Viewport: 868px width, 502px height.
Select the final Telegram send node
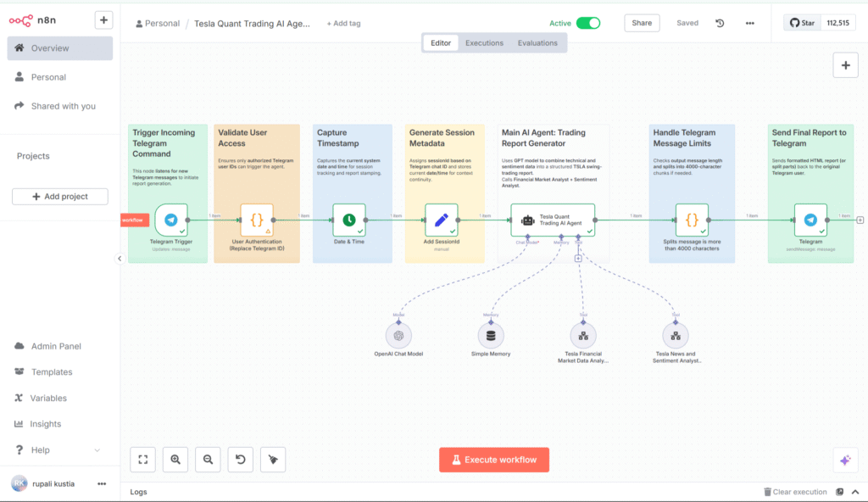[x=810, y=220]
